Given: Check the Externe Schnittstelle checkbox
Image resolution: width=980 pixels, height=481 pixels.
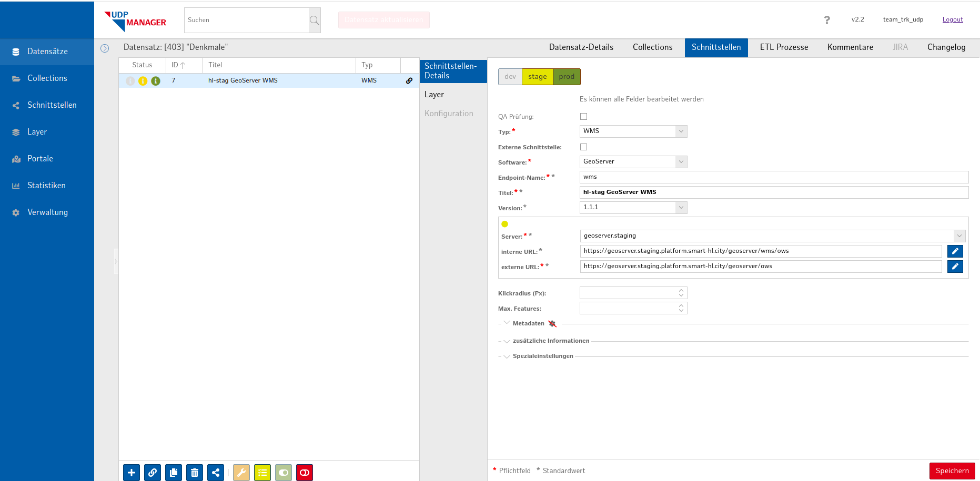Looking at the screenshot, I should [583, 147].
